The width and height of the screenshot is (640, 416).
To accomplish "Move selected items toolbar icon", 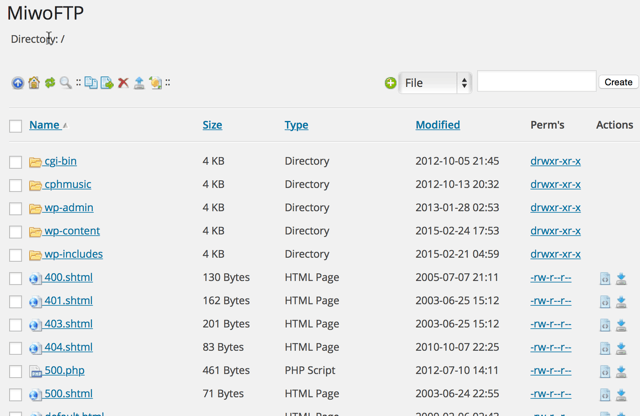I will (107, 82).
